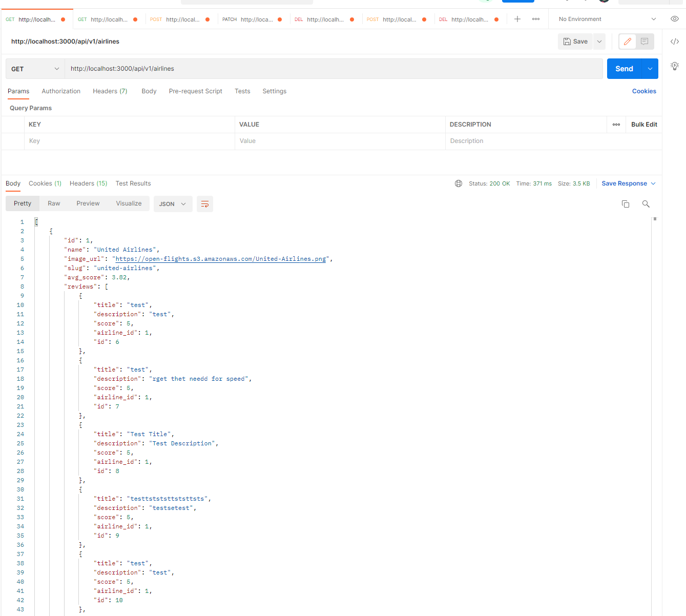Open the United-Airlines.png image URL
The image size is (686, 616).
pyautogui.click(x=221, y=259)
